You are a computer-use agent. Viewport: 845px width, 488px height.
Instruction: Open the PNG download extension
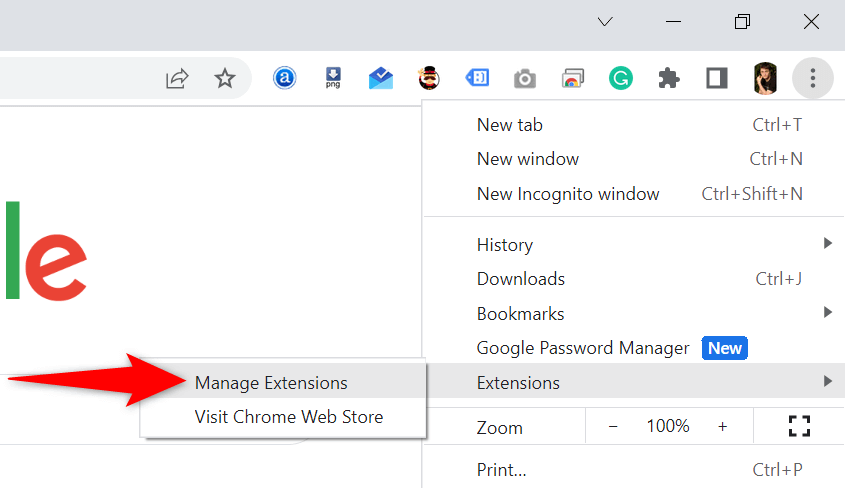[x=333, y=78]
